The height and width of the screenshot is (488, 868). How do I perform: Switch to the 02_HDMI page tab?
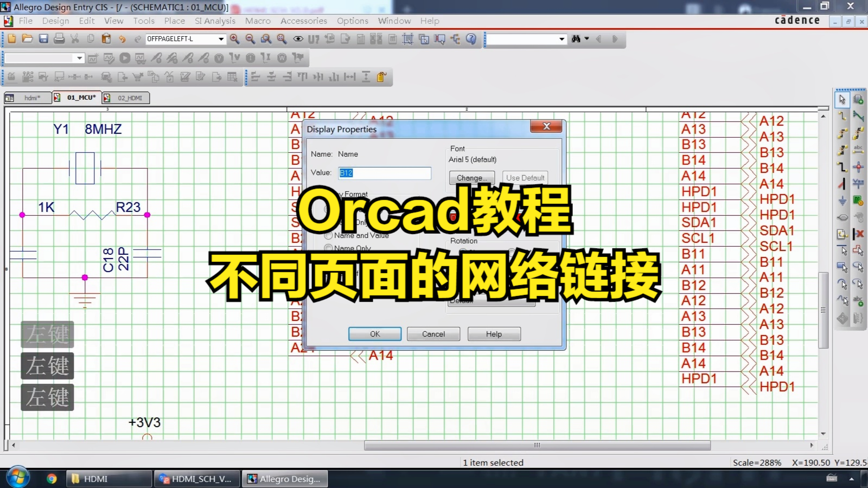point(126,98)
